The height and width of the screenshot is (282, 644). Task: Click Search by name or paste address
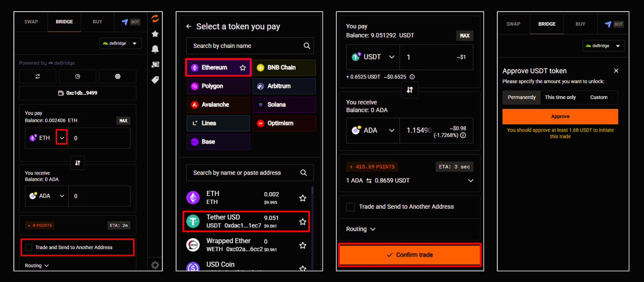click(x=250, y=173)
